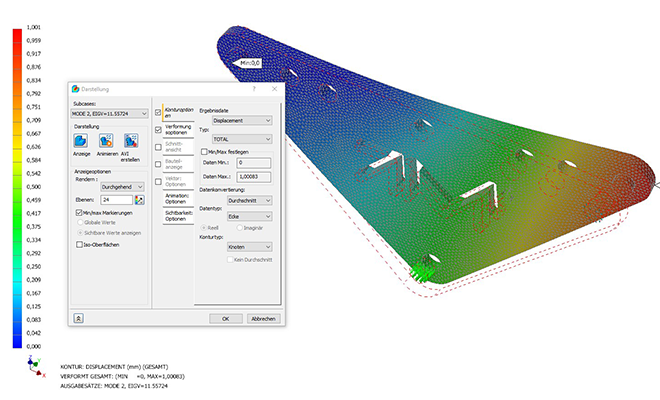The width and height of the screenshot is (660, 400).
Task: Enable the Iso-Oberflächen checkbox
Action: [79, 243]
